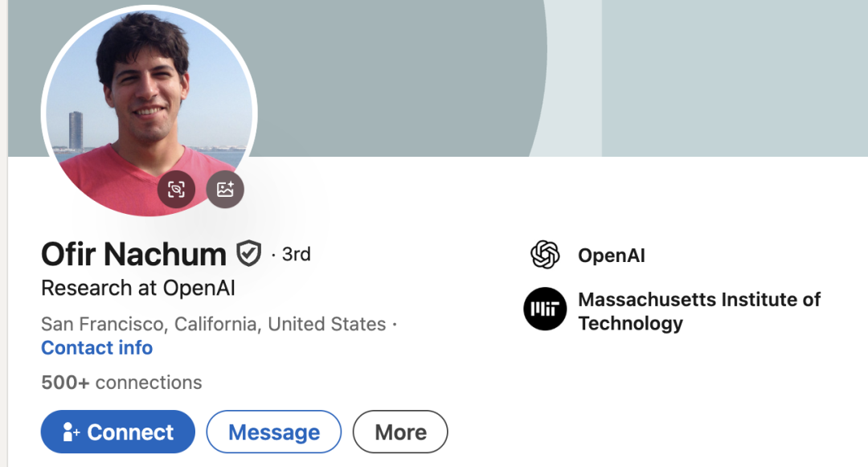Click the person-plus icon in Connect button
Image resolution: width=868 pixels, height=467 pixels.
click(x=71, y=432)
